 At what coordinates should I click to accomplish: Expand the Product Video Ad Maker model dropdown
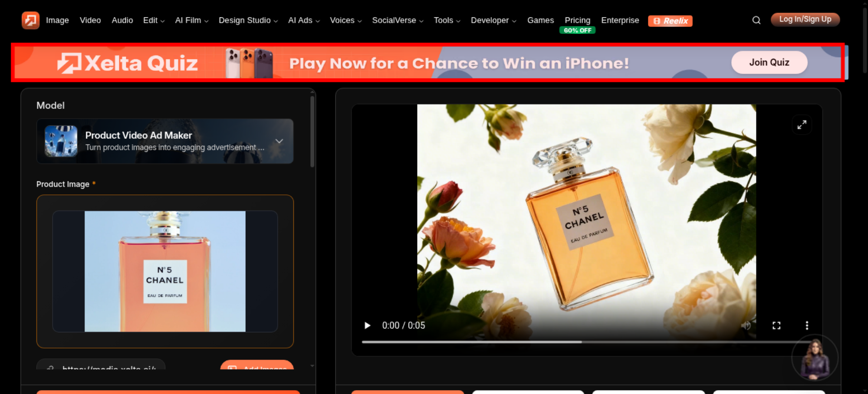click(x=279, y=141)
